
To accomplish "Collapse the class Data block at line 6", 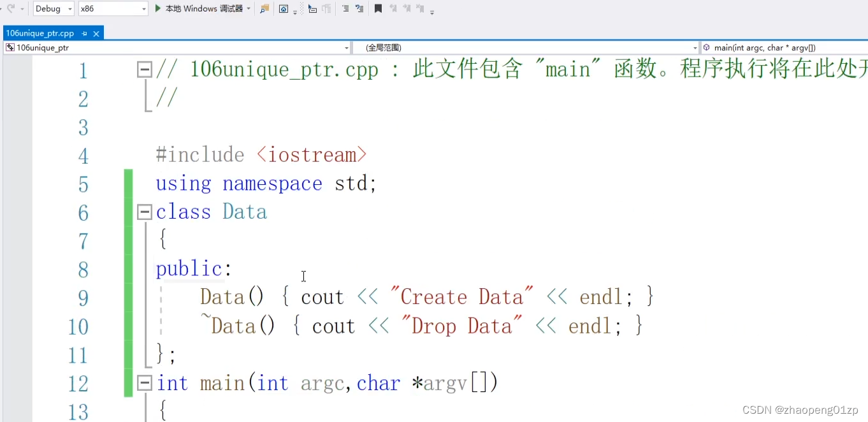I will 145,212.
